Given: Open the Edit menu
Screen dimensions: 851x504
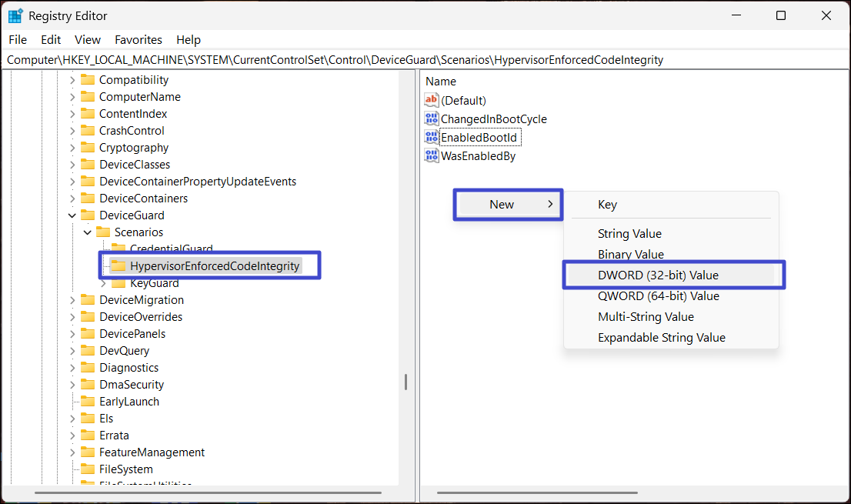Looking at the screenshot, I should pyautogui.click(x=51, y=39).
